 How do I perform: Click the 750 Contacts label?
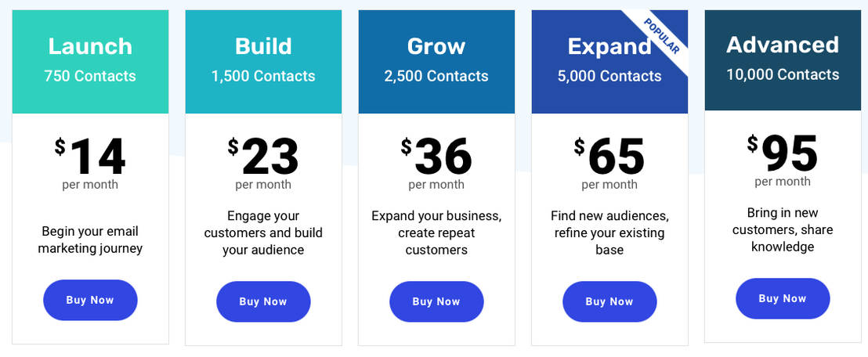[x=90, y=77]
